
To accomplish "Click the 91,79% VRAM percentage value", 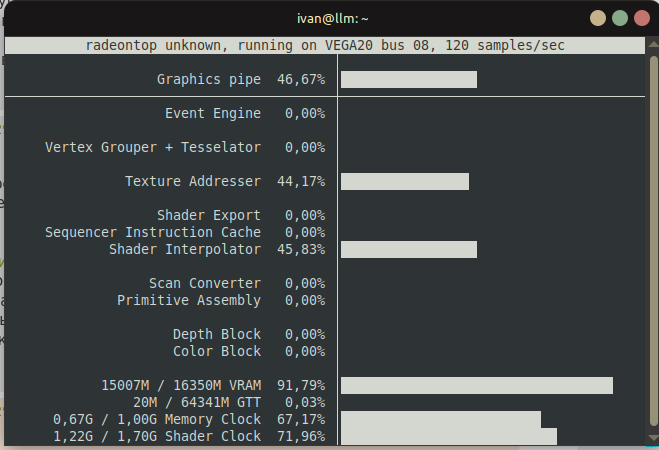I will pyautogui.click(x=301, y=385).
